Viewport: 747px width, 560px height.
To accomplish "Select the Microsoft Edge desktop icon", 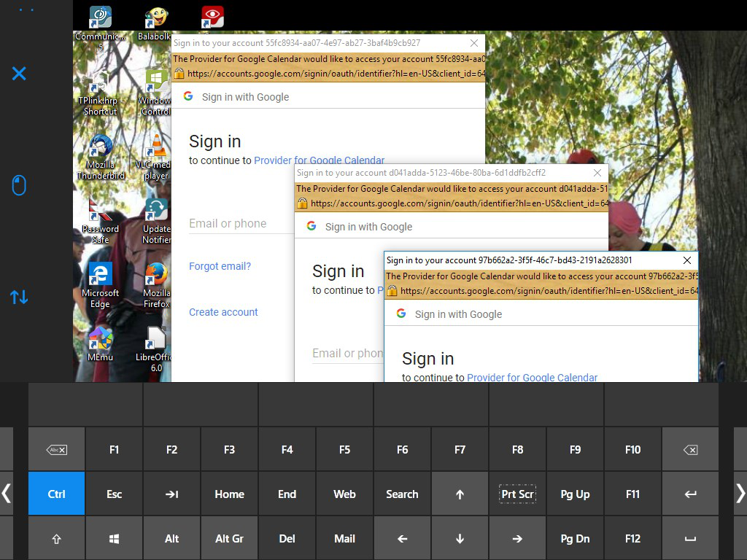I will tap(100, 286).
